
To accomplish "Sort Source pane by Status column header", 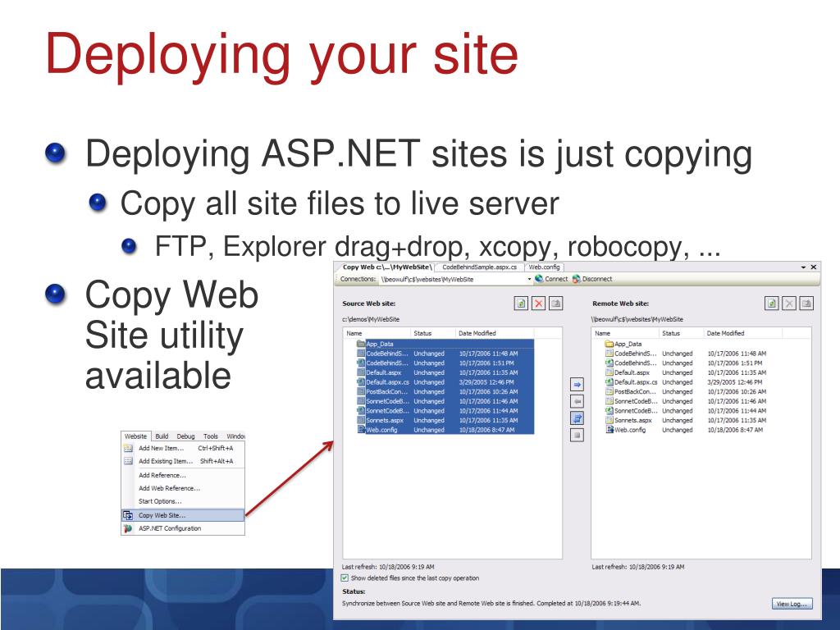I will tap(432, 333).
